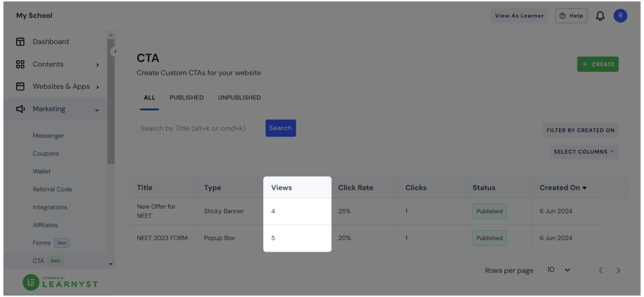The width and height of the screenshot is (644, 297).
Task: Click the Marketing speaker icon
Action: (x=20, y=109)
